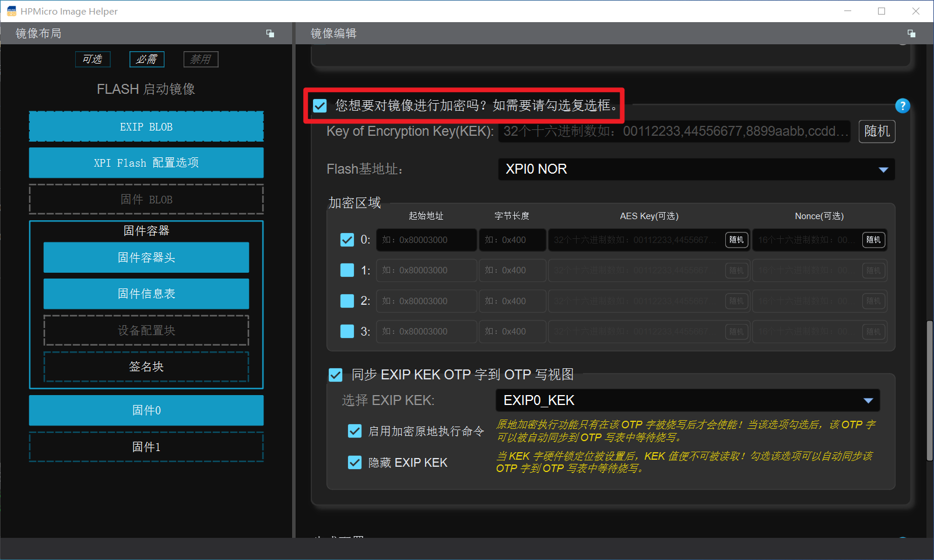
Task: Select the XPI Flash 配置选项 block
Action: [146, 163]
